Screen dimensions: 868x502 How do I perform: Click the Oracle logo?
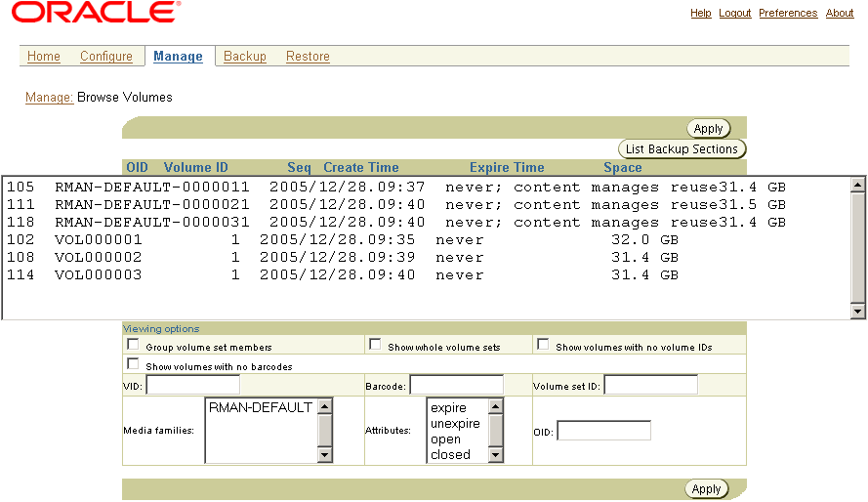pos(96,13)
